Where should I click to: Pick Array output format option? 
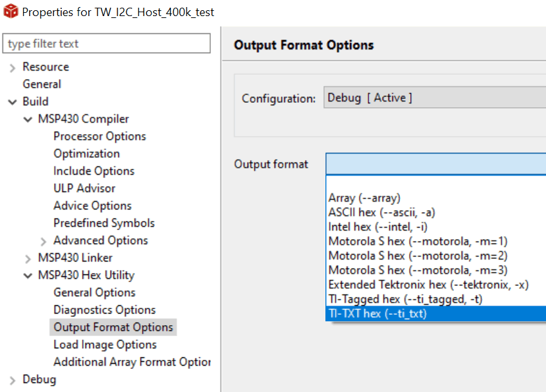coord(364,198)
